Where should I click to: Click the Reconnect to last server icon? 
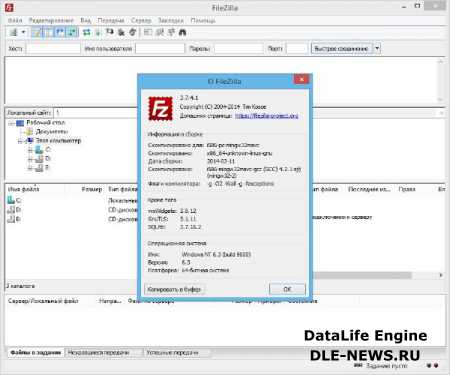132,32
